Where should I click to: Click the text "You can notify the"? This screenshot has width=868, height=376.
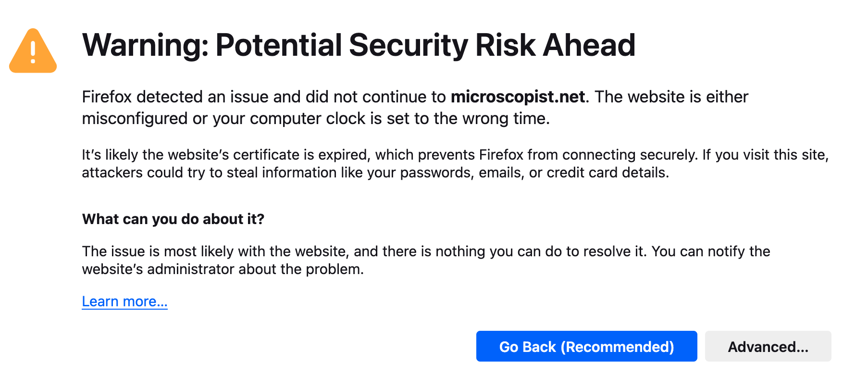click(710, 251)
